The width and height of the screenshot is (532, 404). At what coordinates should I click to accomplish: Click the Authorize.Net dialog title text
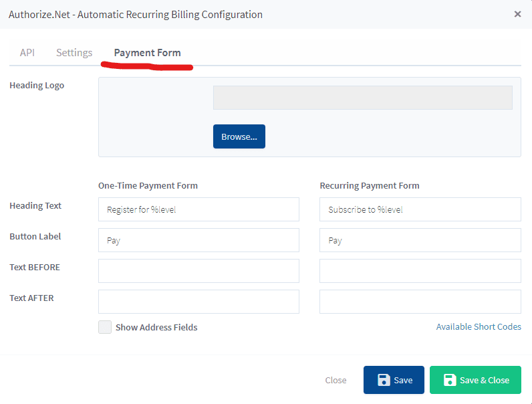tap(136, 15)
